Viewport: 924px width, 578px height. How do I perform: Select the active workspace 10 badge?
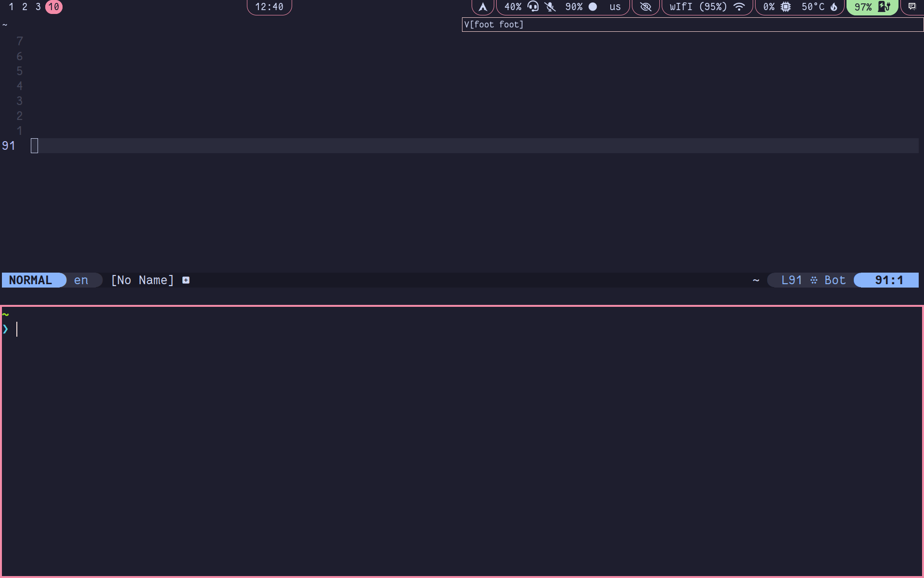click(x=53, y=7)
